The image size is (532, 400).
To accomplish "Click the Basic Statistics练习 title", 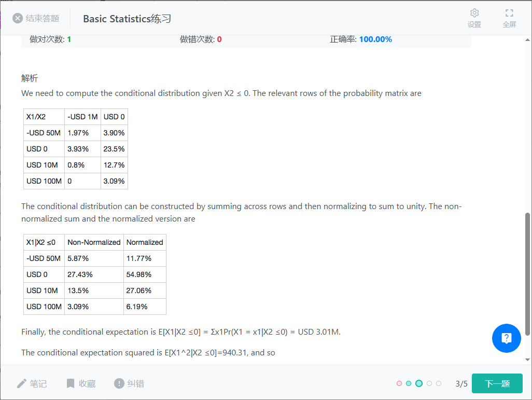I will point(127,19).
